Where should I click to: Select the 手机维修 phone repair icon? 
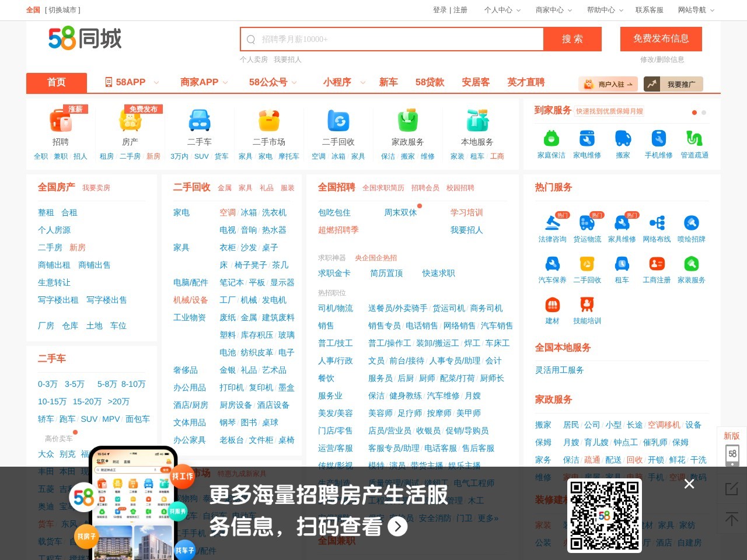coord(659,138)
